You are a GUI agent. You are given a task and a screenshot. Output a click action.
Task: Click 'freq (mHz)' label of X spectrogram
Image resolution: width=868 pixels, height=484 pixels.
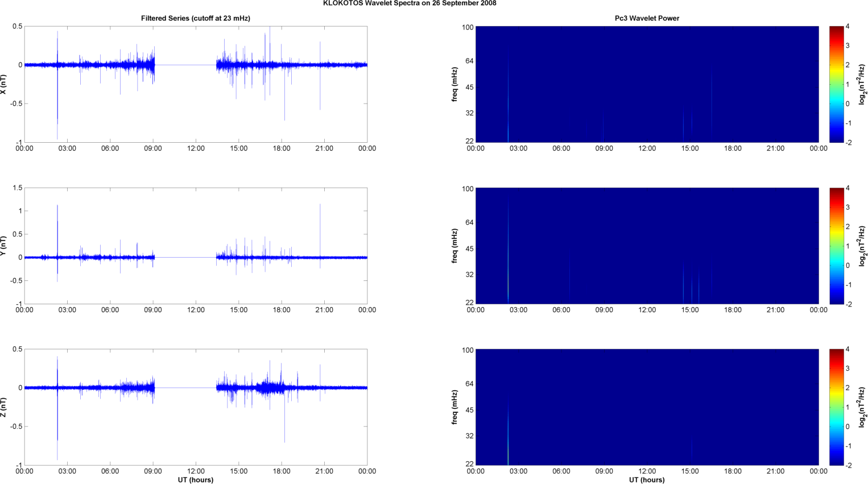pyautogui.click(x=455, y=84)
